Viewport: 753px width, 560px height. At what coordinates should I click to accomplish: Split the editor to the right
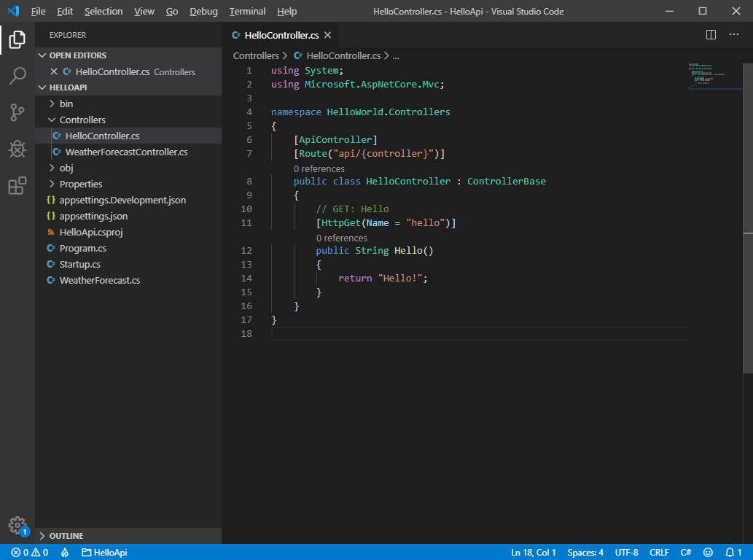click(x=711, y=35)
